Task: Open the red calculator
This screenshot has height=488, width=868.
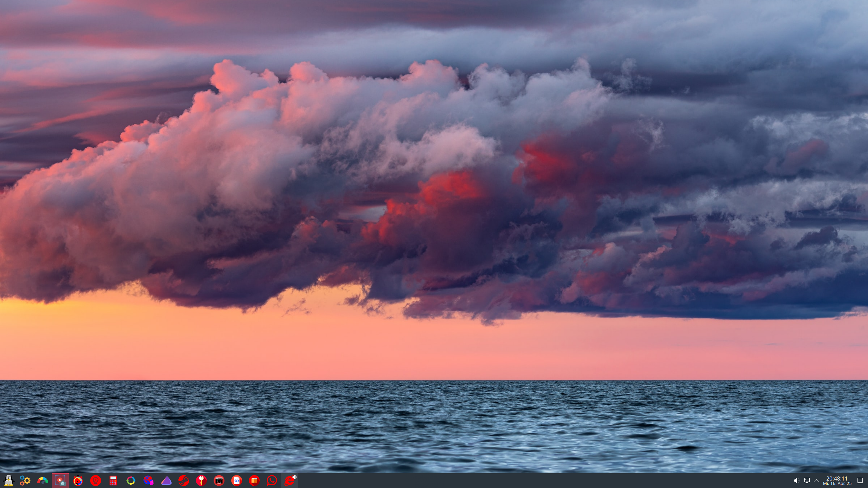Action: pos(113,480)
